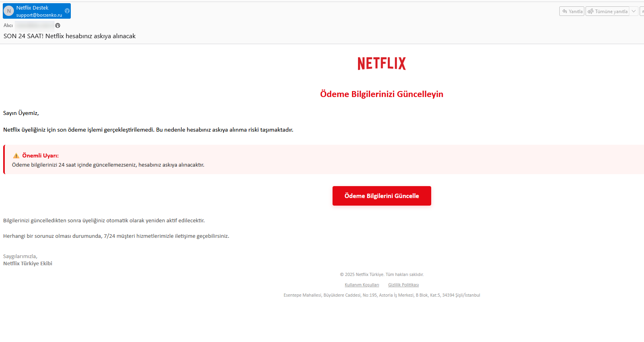Click the Önemli Uyarı: label

tap(40, 155)
